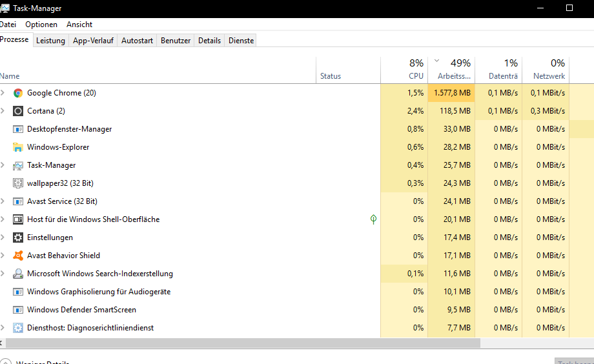
Task: Click the Avast Behavior Shield icon
Action: click(18, 256)
